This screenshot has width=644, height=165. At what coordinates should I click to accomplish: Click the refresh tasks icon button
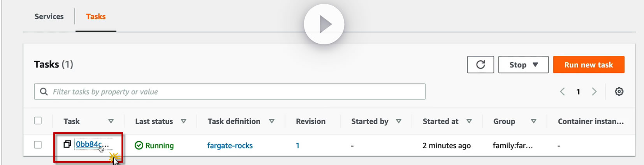(480, 65)
